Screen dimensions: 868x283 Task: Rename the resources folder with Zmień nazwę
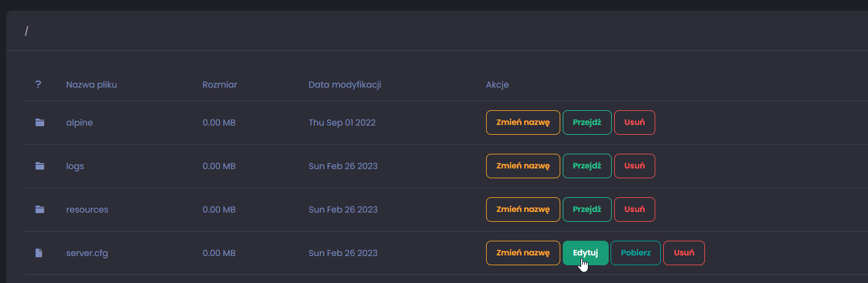[x=523, y=209]
